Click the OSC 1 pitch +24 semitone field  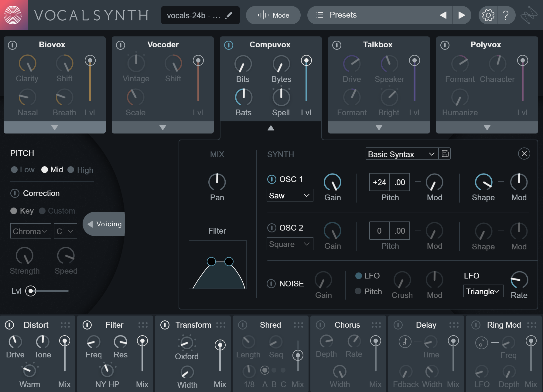379,182
